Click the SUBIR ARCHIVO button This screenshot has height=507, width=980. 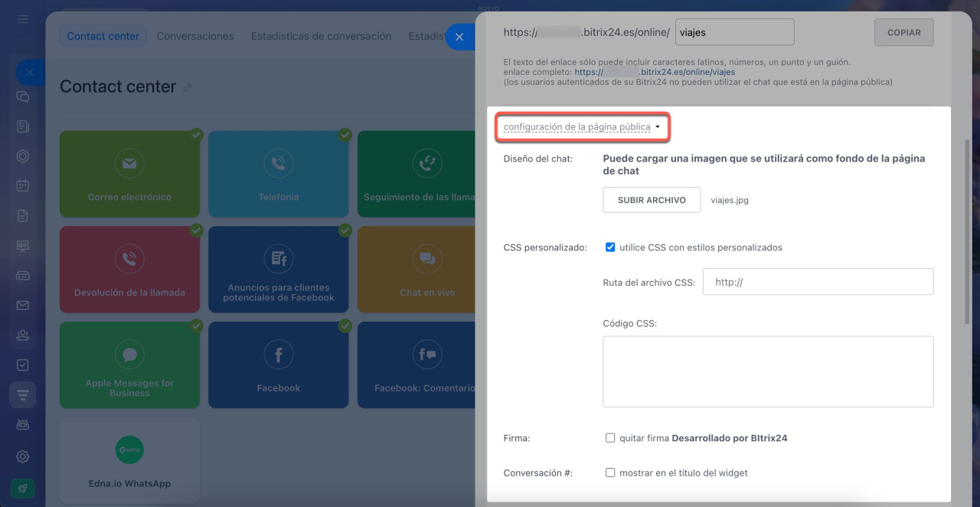(652, 200)
